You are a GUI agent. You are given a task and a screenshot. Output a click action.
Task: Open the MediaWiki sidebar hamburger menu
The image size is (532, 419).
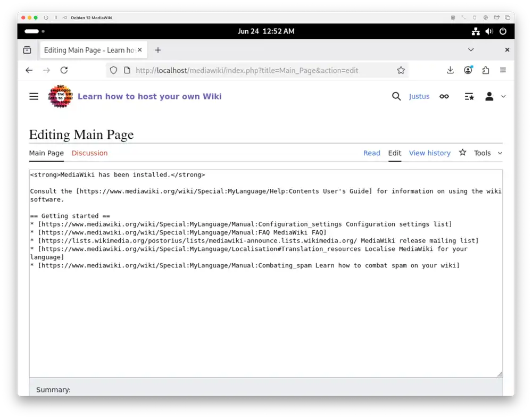(34, 97)
